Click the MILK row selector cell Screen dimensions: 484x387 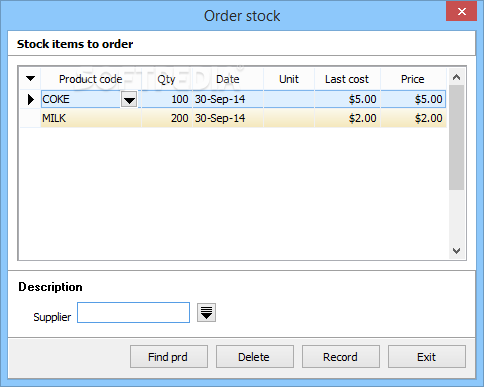click(x=30, y=118)
